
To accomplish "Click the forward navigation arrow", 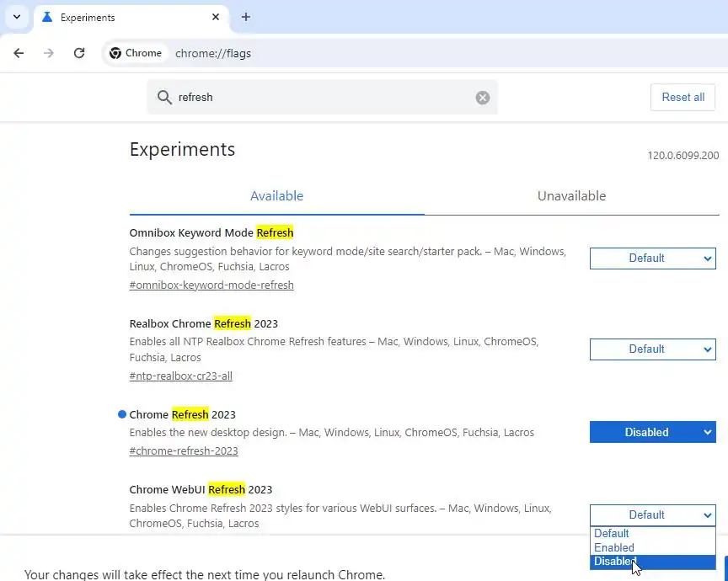I will (x=49, y=53).
